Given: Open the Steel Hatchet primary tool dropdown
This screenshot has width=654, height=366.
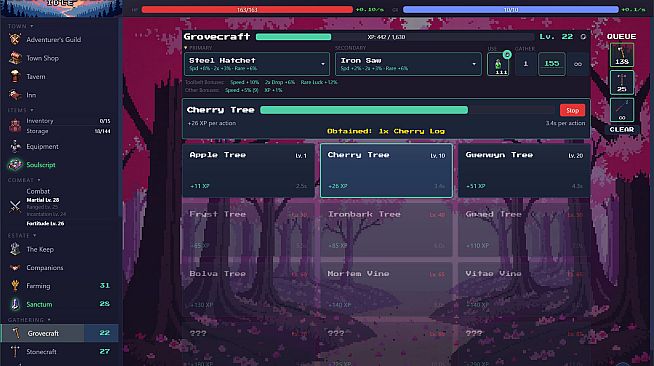Looking at the screenshot, I should click(257, 64).
